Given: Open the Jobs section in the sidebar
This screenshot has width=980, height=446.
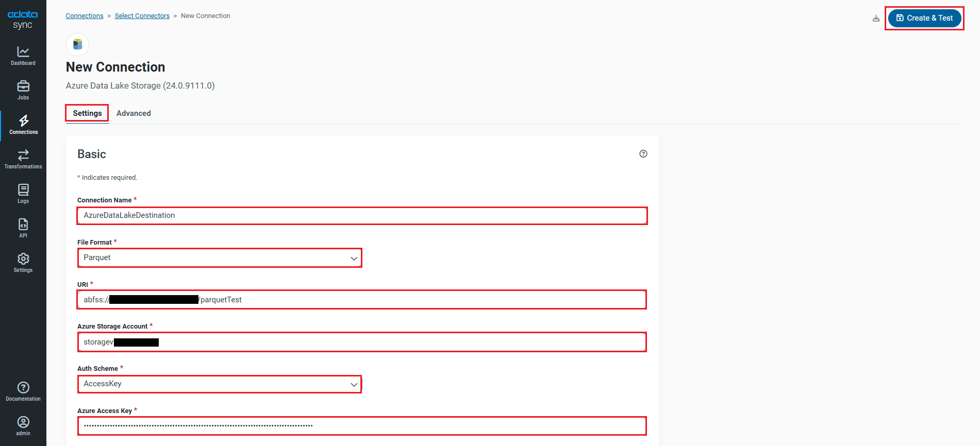Looking at the screenshot, I should click(23, 90).
